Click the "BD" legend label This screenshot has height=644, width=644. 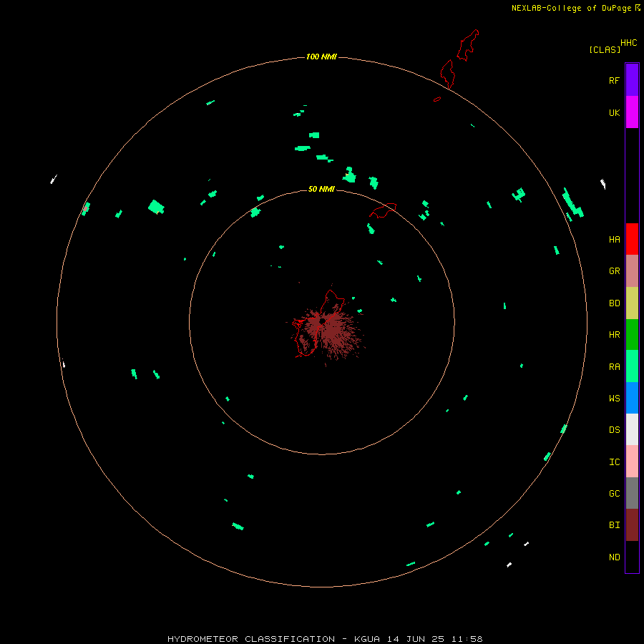614,303
